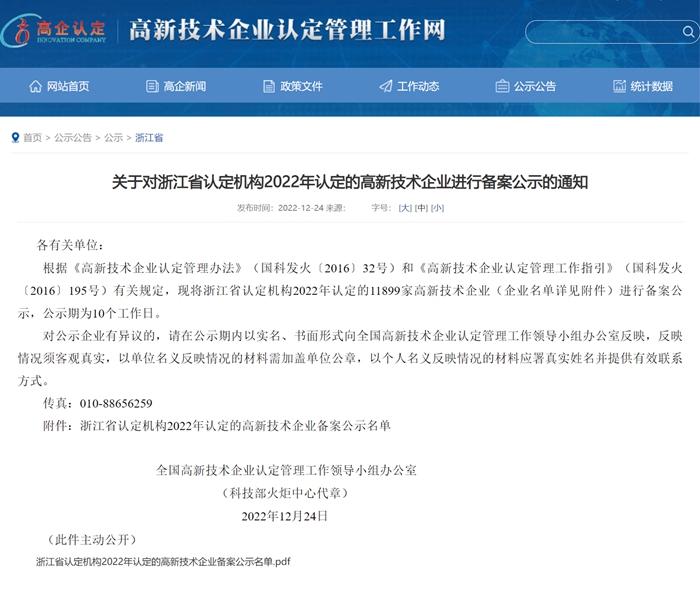Click the search magnifier icon
The width and height of the screenshot is (700, 595).
pyautogui.click(x=688, y=32)
